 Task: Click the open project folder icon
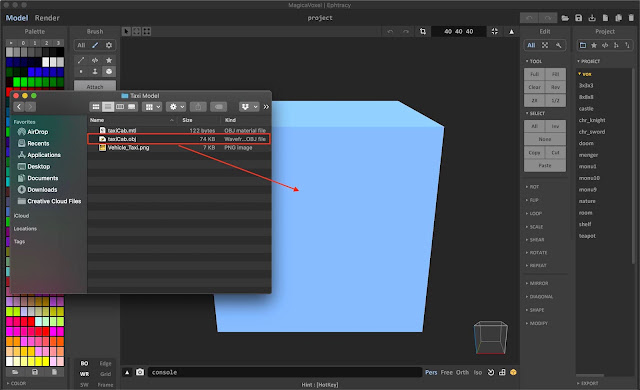pyautogui.click(x=565, y=18)
